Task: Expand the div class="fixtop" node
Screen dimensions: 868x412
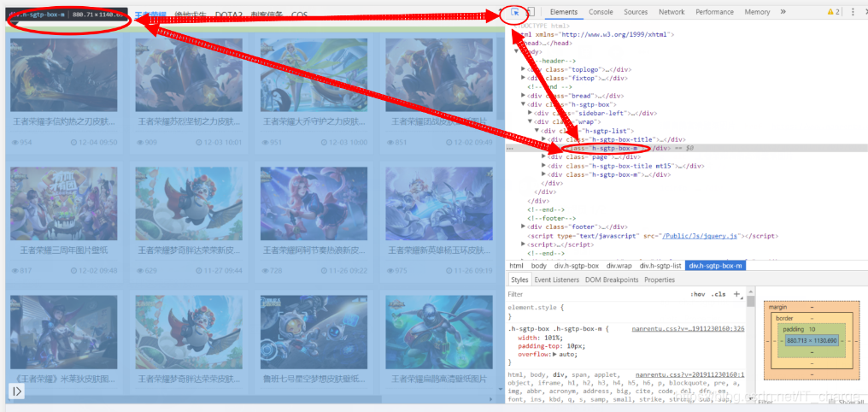Action: point(524,78)
